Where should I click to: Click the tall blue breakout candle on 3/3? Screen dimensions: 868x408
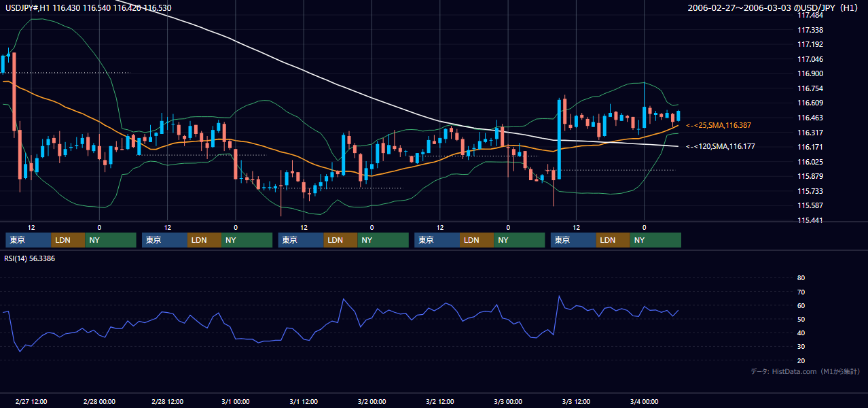(x=559, y=139)
